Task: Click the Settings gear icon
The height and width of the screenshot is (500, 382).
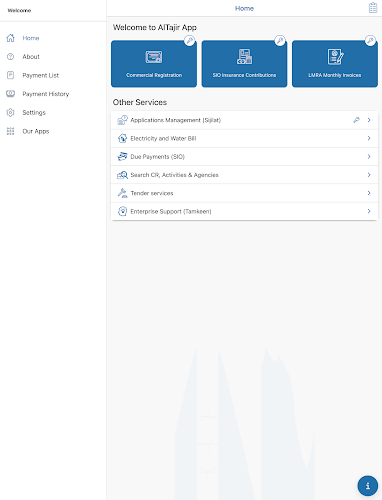Action: point(11,113)
